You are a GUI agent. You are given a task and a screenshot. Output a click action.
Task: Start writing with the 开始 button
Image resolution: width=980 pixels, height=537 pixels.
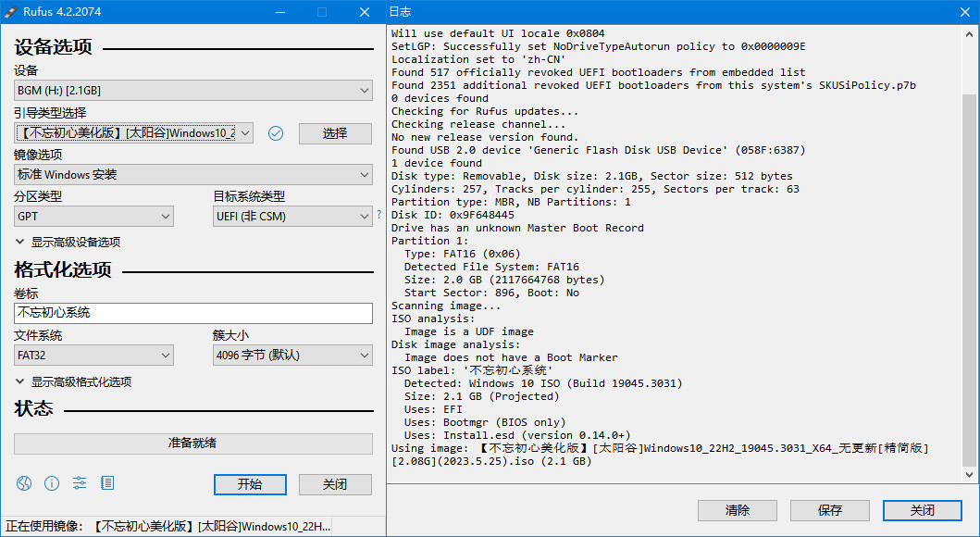tap(251, 484)
